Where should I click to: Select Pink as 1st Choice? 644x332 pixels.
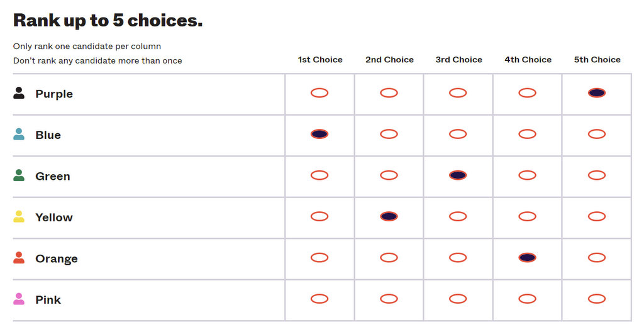coord(319,299)
